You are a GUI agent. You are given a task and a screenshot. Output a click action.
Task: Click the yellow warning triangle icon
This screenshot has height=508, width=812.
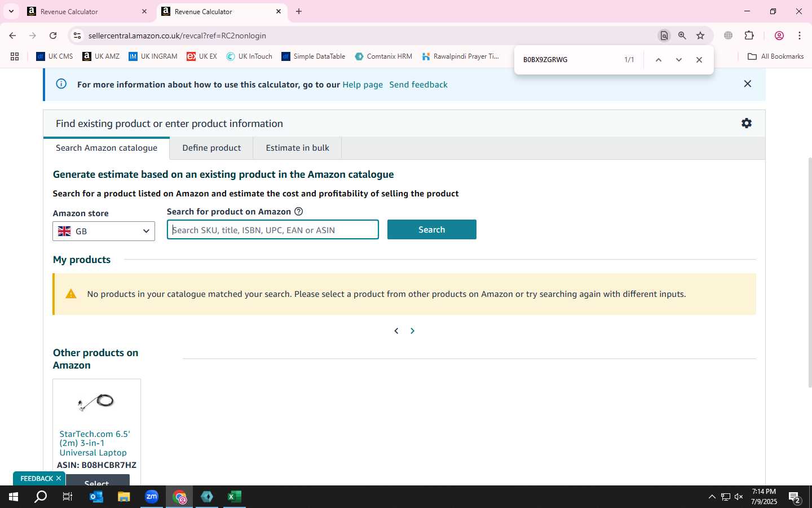point(71,294)
